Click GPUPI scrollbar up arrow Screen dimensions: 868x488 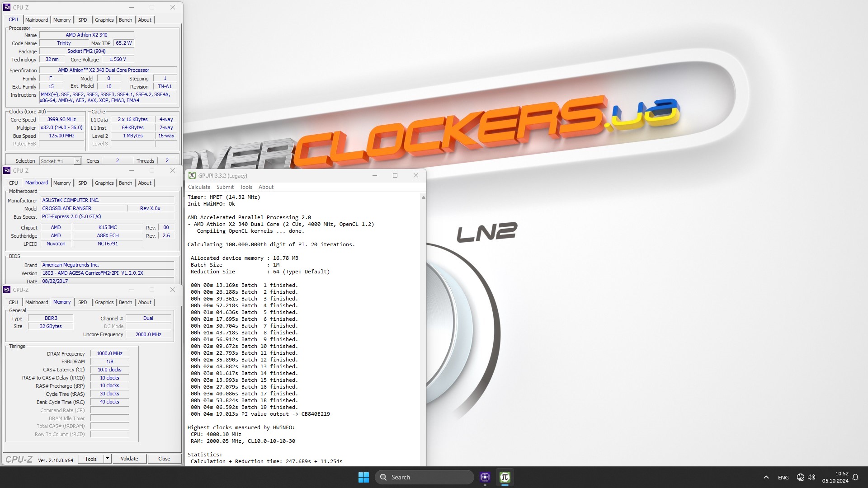coord(423,197)
